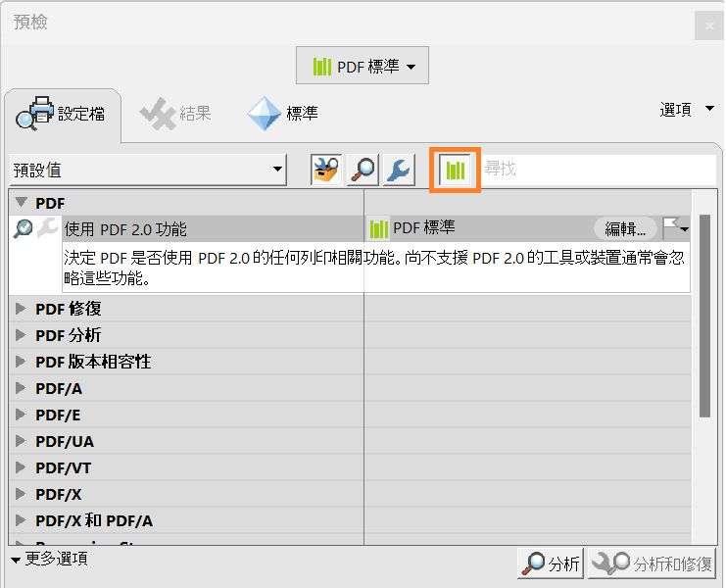Click the check magnifier icon beside 使用 PDF 2.0 功能

tap(23, 228)
